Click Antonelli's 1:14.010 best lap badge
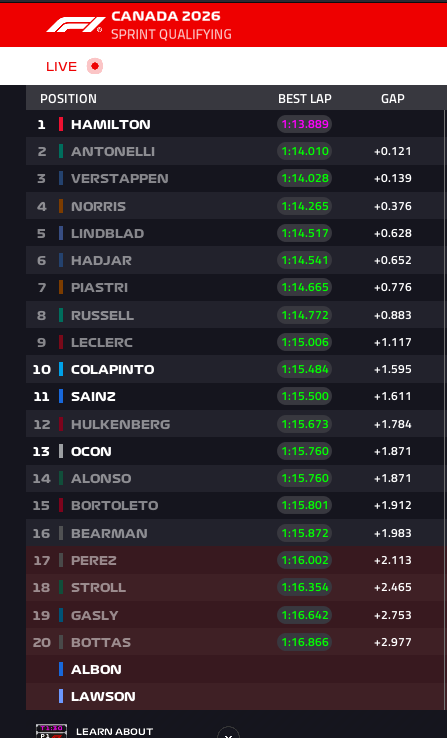Image resolution: width=447 pixels, height=738 pixels. (304, 151)
